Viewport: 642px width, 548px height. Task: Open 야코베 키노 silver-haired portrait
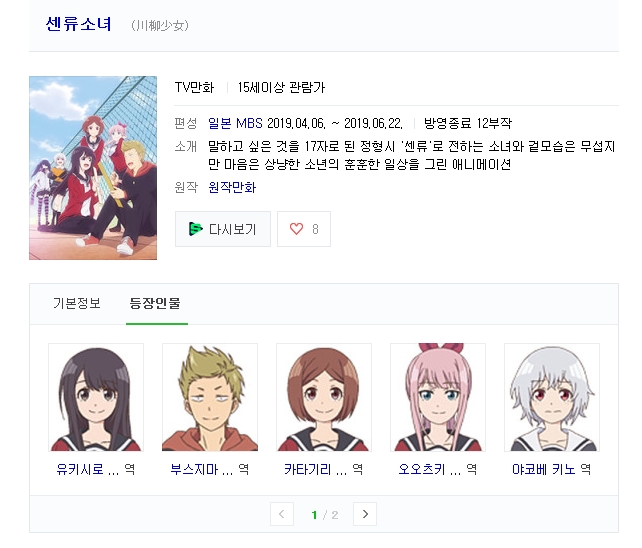pos(552,397)
